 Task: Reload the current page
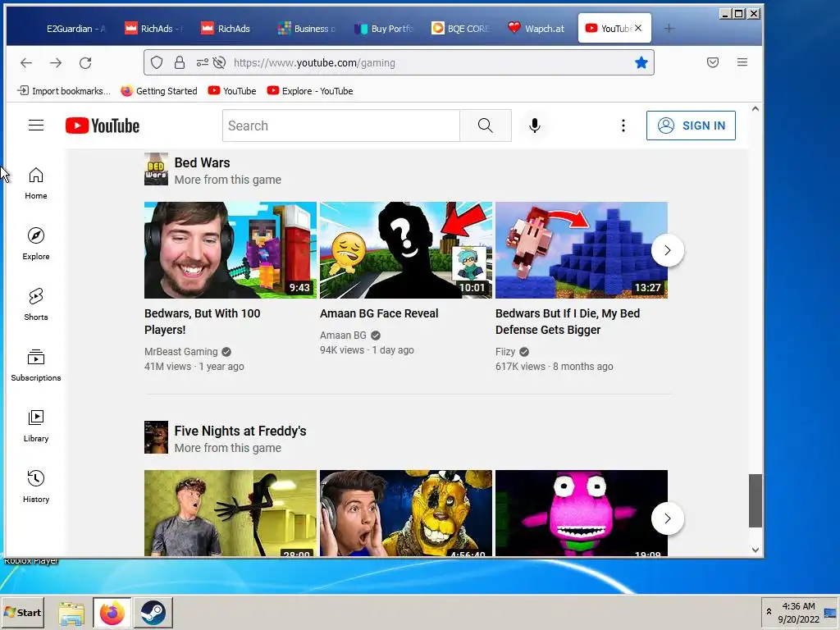(85, 62)
